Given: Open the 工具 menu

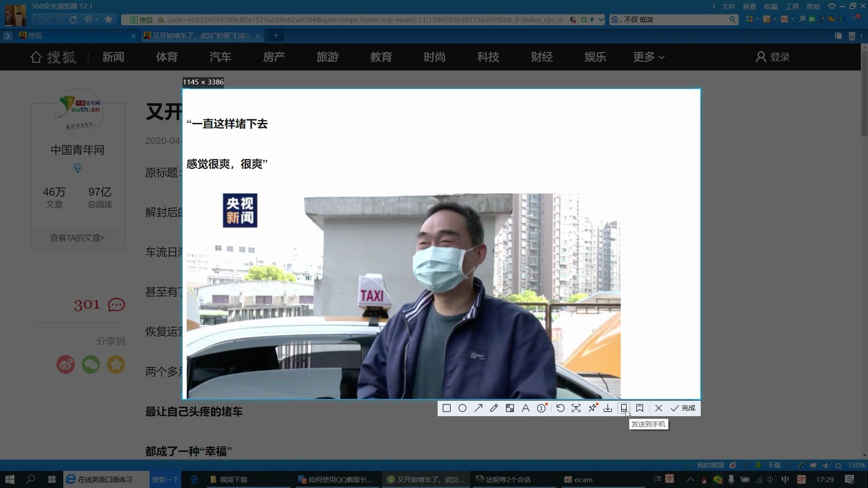Looking at the screenshot, I should click(x=792, y=6).
